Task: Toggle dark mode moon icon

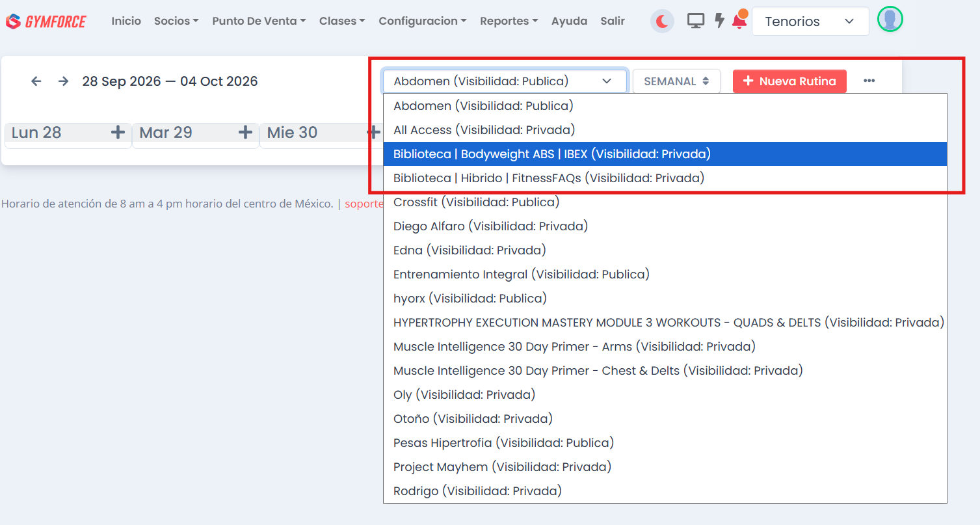Action: tap(662, 21)
